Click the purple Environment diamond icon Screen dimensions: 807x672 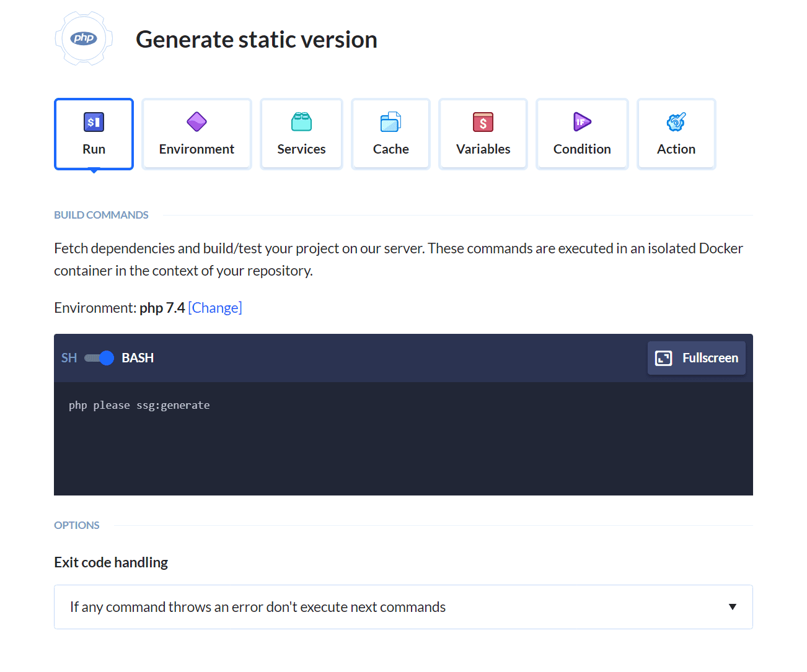click(x=196, y=122)
